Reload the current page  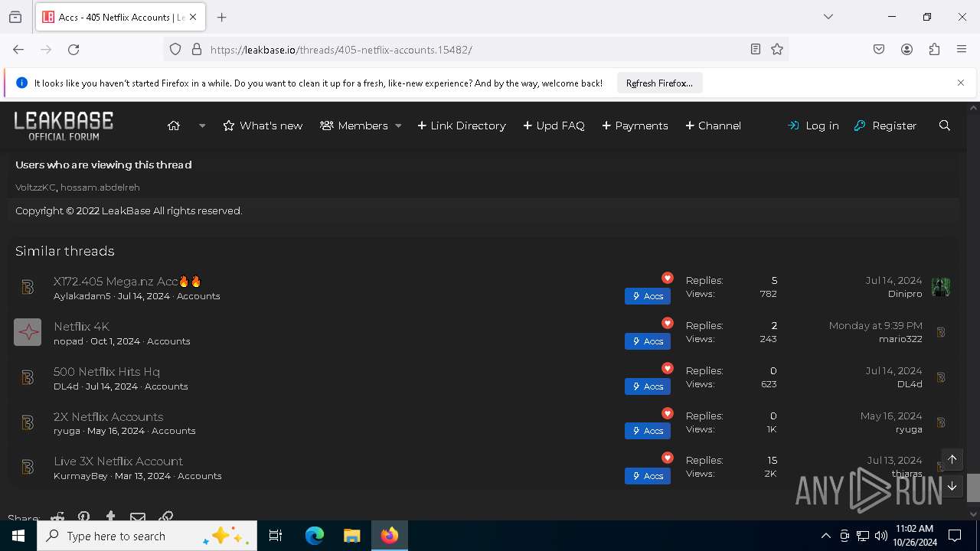tap(73, 49)
